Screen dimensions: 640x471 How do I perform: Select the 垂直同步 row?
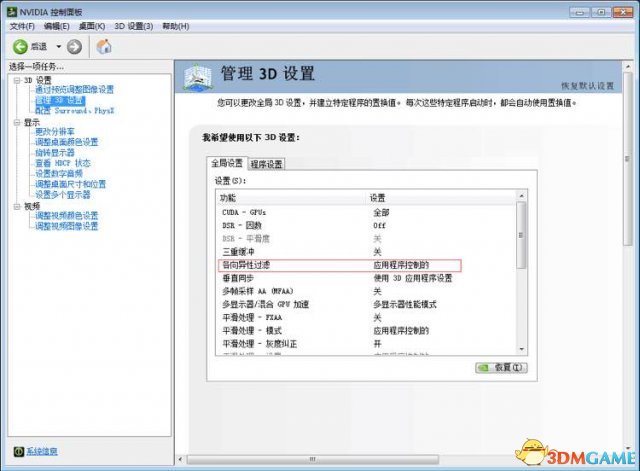click(366, 278)
